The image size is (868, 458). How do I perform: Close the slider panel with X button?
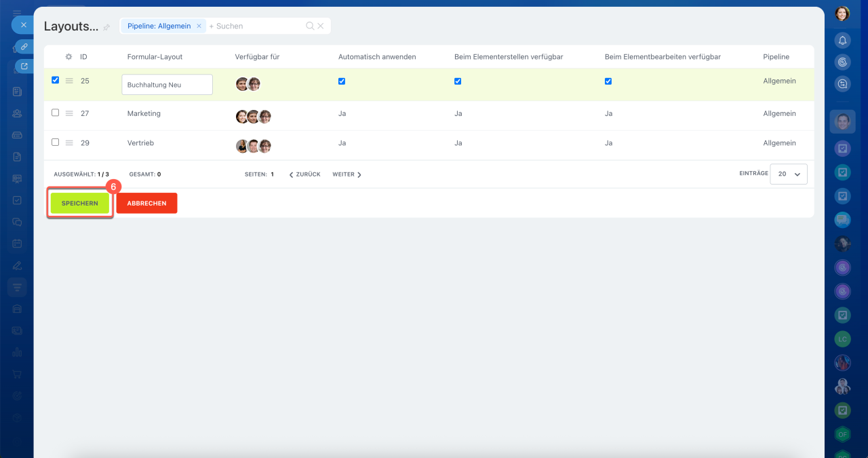click(x=23, y=25)
